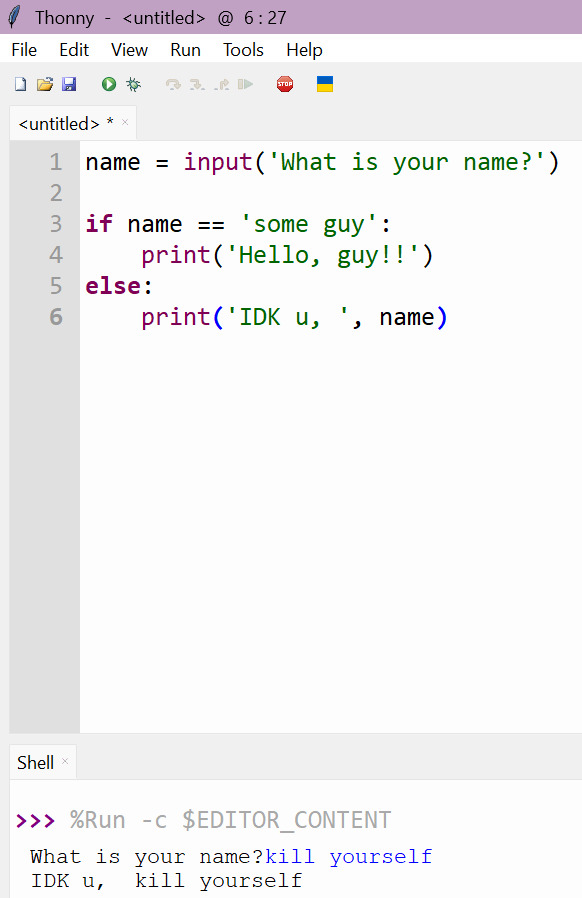This screenshot has height=898, width=582.
Task: Click the %Run -c $EDITOR_CONTENT shell command
Action: tap(230, 820)
